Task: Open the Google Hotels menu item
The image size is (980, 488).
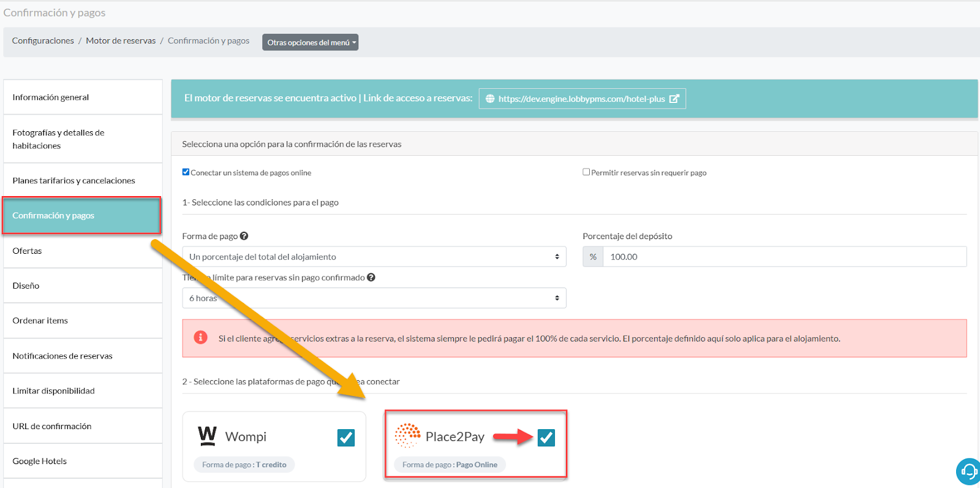Action: [40, 461]
